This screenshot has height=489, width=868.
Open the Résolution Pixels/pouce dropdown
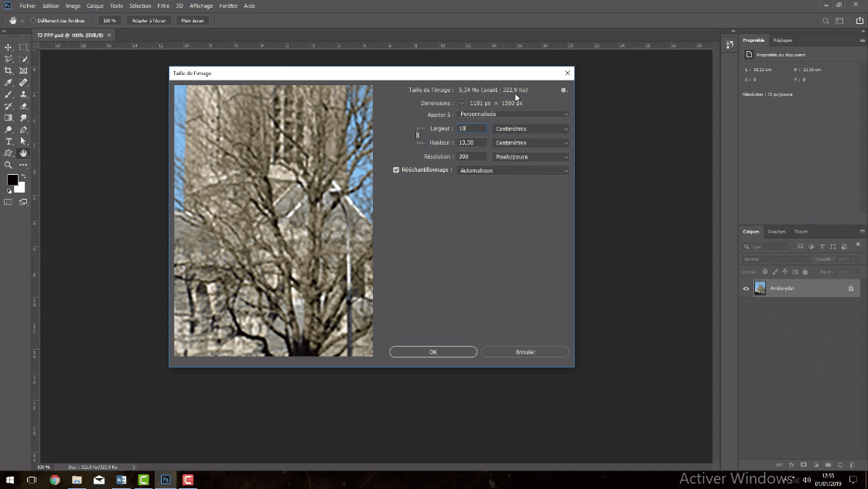(x=531, y=156)
